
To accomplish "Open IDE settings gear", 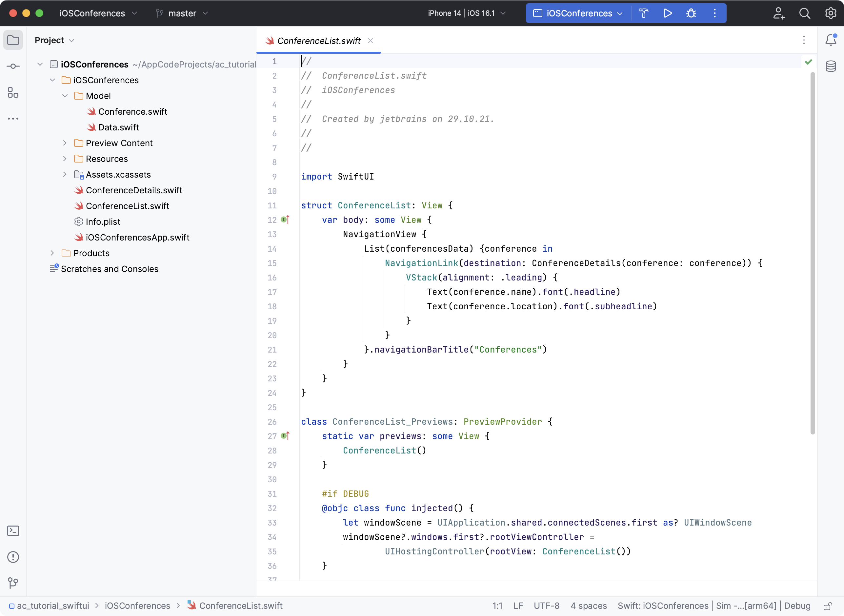I will (x=831, y=13).
